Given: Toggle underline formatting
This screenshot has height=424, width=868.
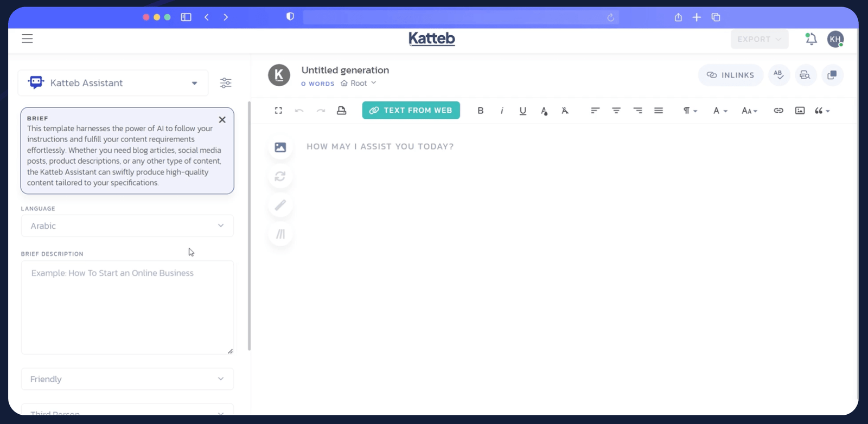Looking at the screenshot, I should click(523, 111).
